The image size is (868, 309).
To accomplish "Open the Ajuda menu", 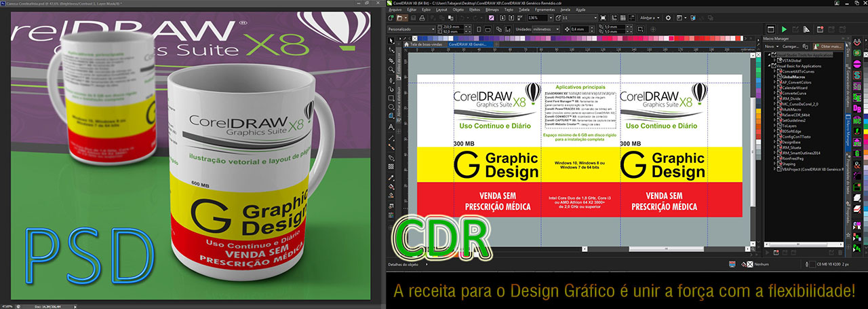I will (x=580, y=10).
